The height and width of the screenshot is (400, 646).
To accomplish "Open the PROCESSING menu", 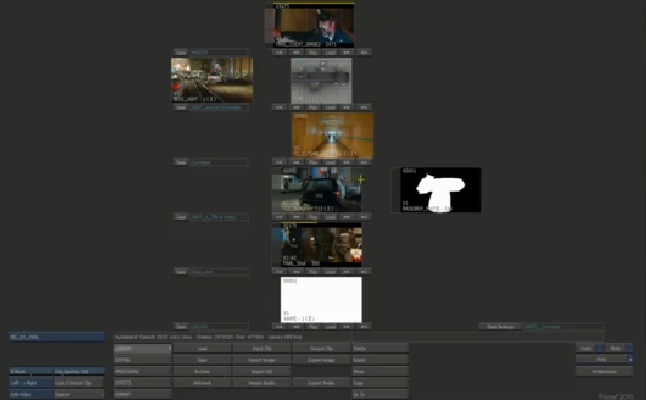I will coord(142,372).
